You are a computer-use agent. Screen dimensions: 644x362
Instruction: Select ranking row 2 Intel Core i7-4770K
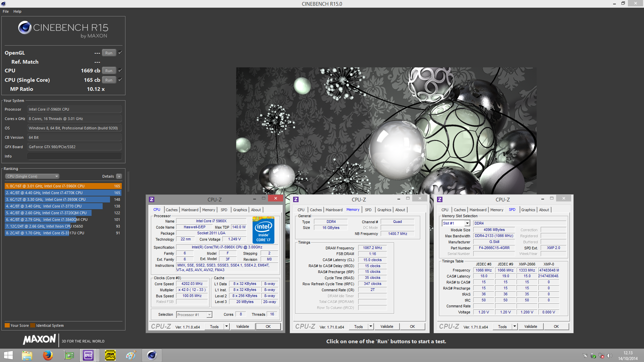[x=63, y=193]
